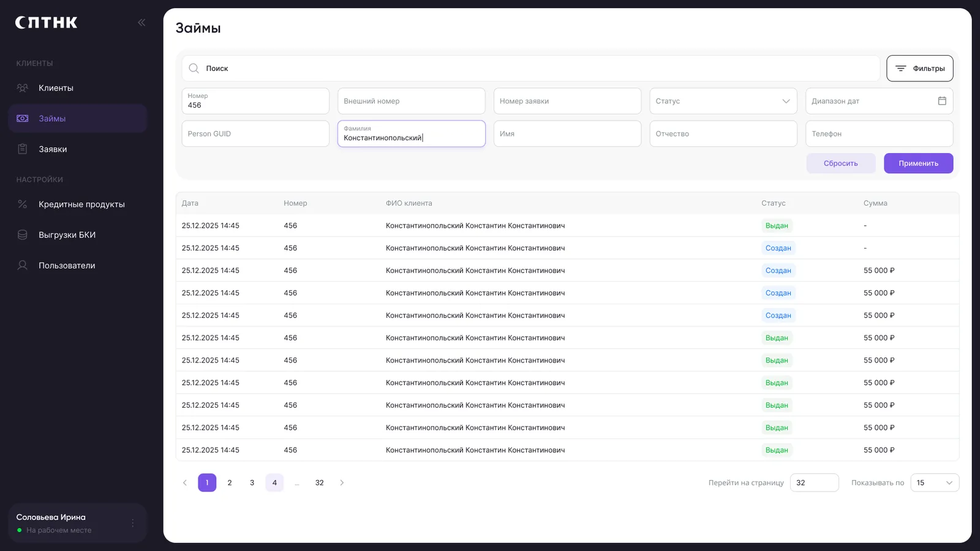
Task: Toggle the Фильтры panel button
Action: [x=920, y=69]
